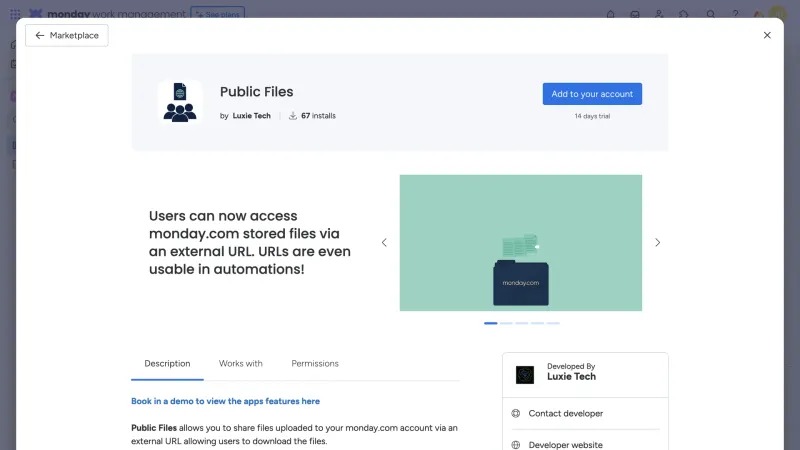The width and height of the screenshot is (800, 450).
Task: Click the Public Files title
Action: [257, 92]
